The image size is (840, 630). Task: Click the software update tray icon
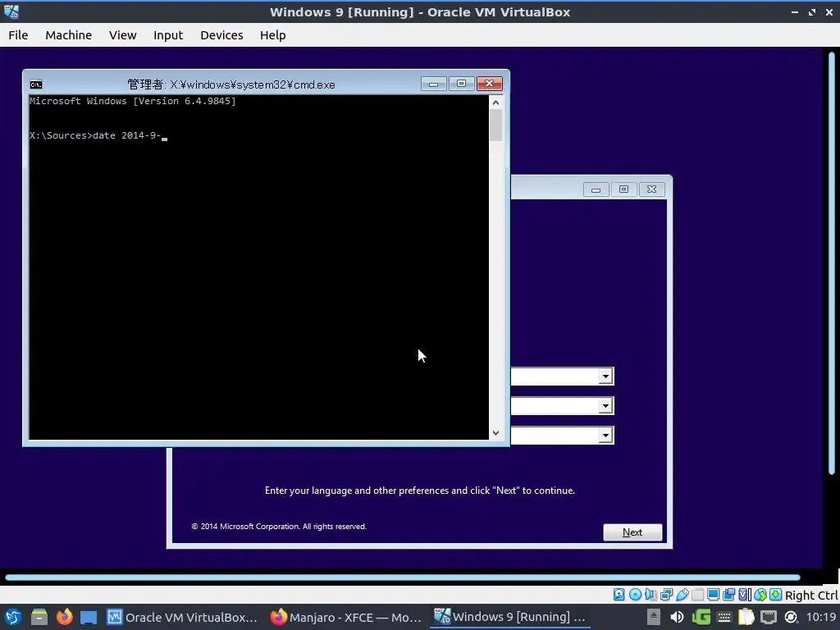coord(791,617)
